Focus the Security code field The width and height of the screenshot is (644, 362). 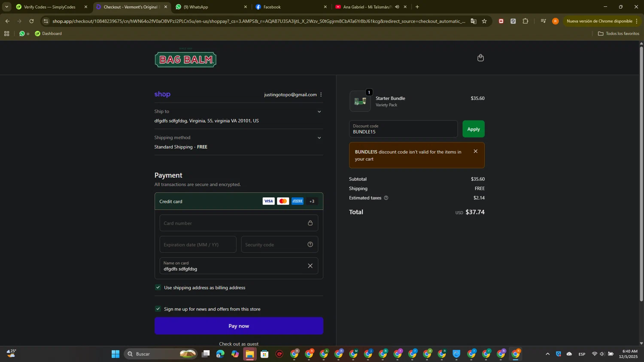pyautogui.click(x=279, y=244)
